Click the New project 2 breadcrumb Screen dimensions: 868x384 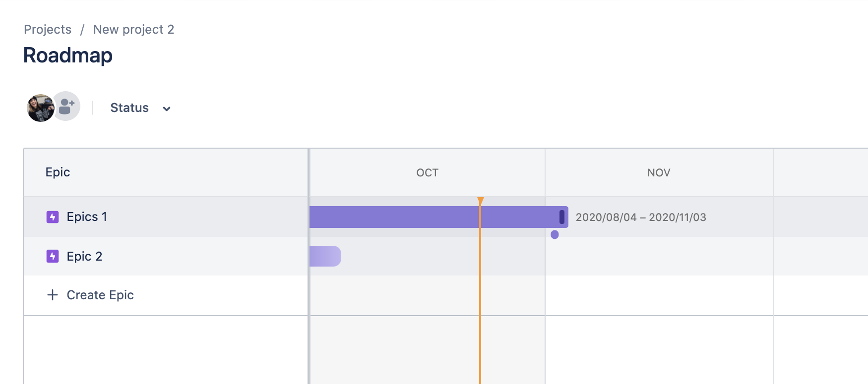coord(134,29)
